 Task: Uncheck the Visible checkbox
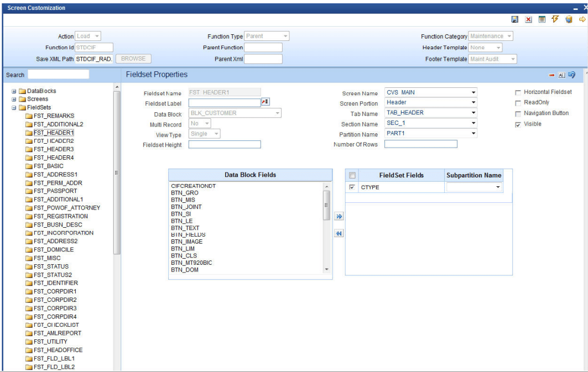518,125
